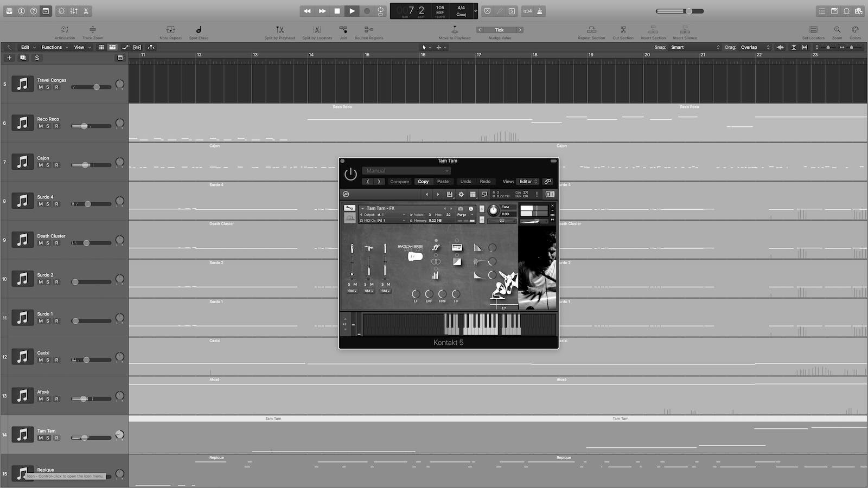Screen dimensions: 868x488
Task: Open the Library panel icon
Action: 9,11
